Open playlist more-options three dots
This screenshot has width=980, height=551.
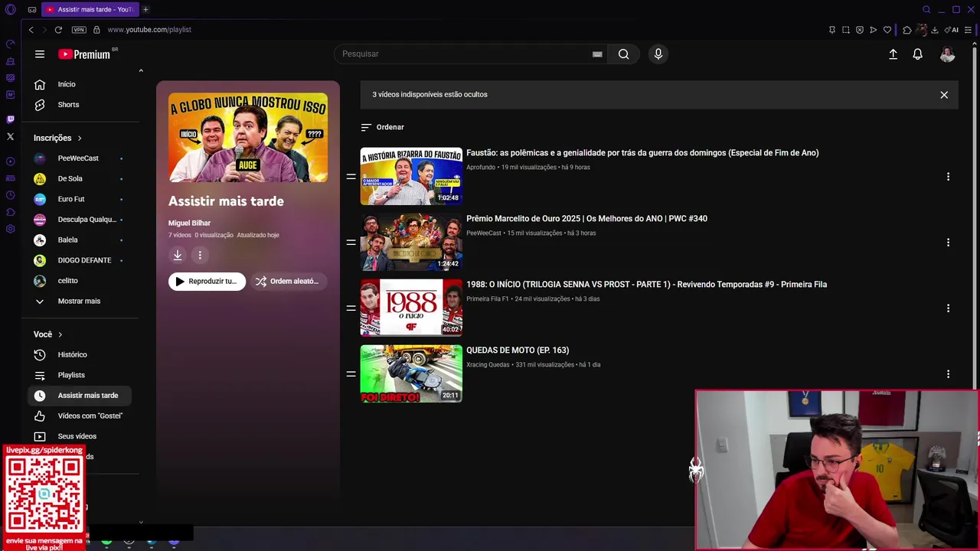(200, 255)
